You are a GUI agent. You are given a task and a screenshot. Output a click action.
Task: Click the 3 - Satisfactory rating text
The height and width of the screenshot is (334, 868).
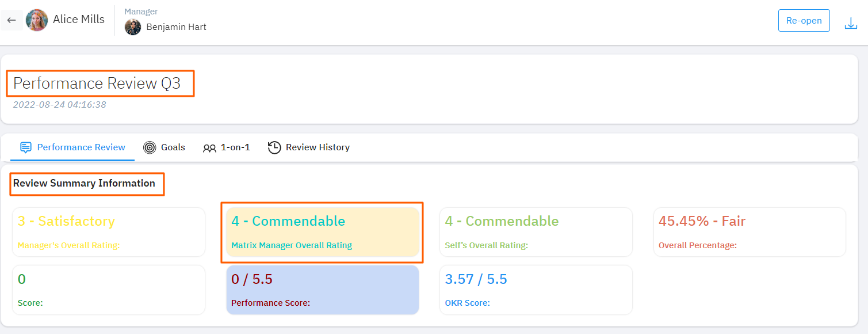click(x=66, y=221)
